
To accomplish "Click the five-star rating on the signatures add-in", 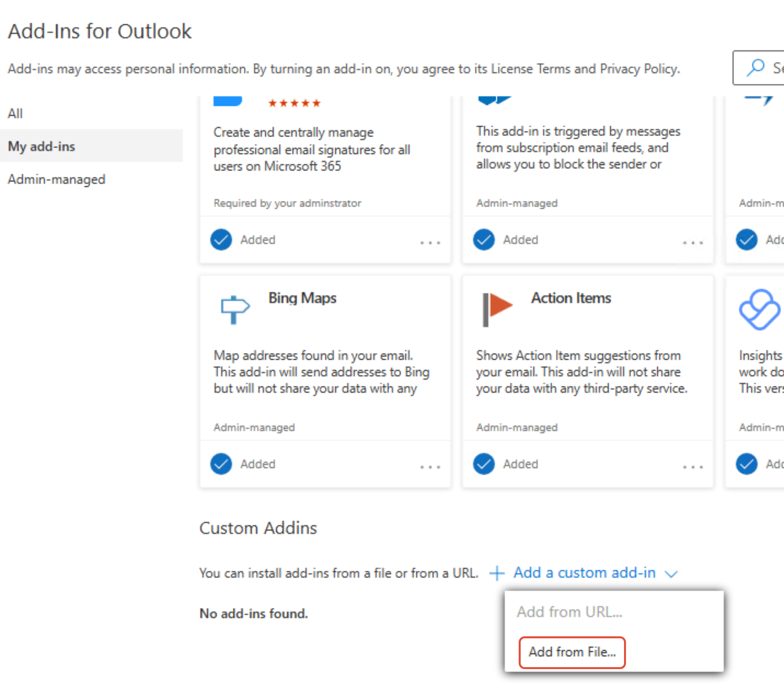I will click(294, 103).
